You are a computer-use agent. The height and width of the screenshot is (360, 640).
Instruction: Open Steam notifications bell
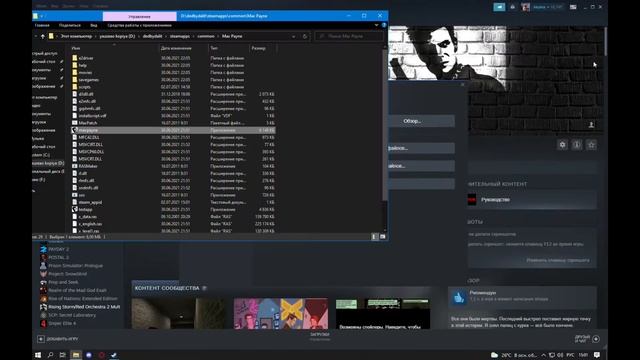(513, 7)
